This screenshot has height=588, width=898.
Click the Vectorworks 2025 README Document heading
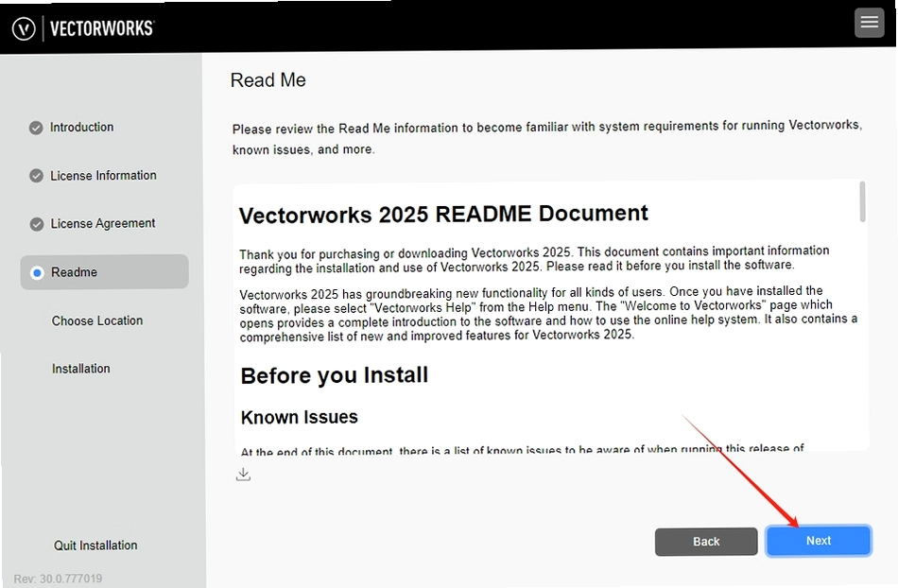pyautogui.click(x=443, y=215)
